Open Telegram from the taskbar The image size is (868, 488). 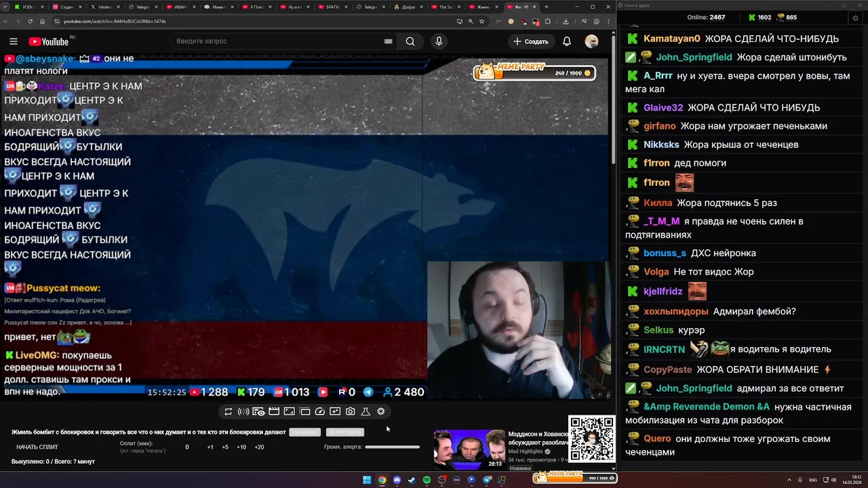pos(486,480)
